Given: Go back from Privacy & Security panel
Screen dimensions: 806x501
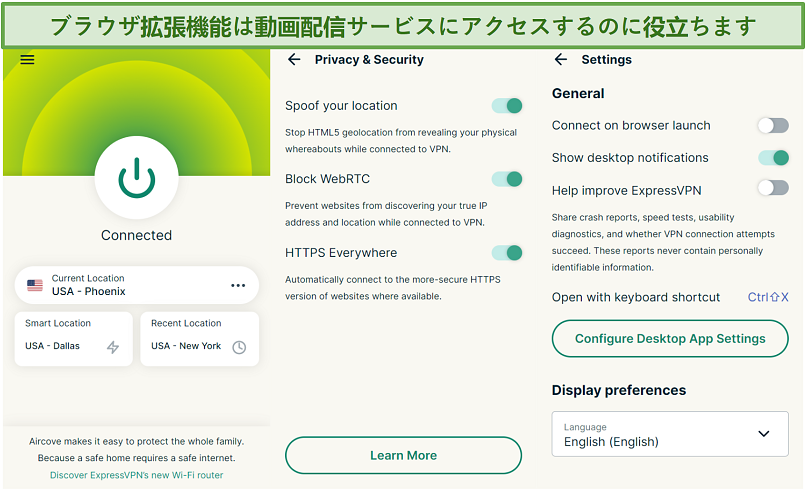Looking at the screenshot, I should tap(294, 60).
